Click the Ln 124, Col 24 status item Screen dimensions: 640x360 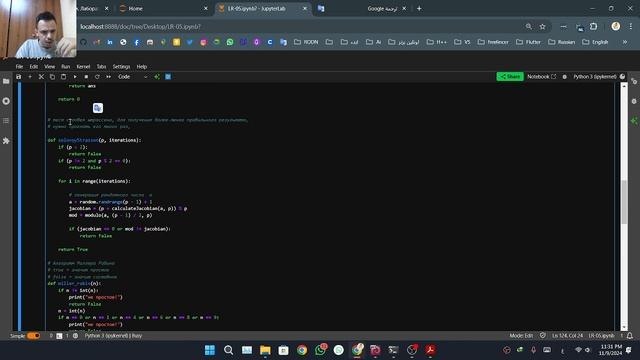(x=567, y=336)
